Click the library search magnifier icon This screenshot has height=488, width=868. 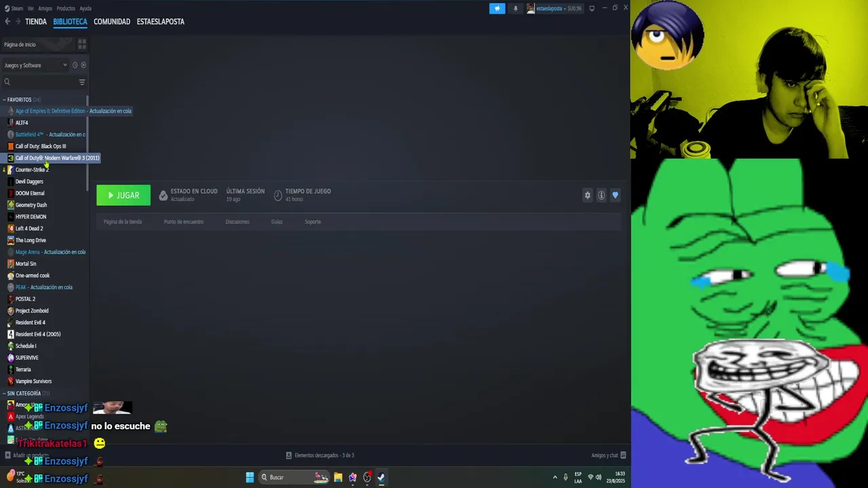[x=7, y=82]
